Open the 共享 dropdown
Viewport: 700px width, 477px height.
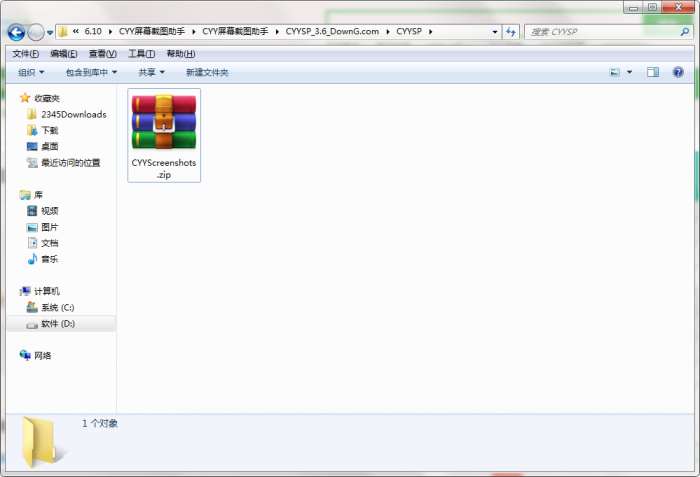pos(151,72)
